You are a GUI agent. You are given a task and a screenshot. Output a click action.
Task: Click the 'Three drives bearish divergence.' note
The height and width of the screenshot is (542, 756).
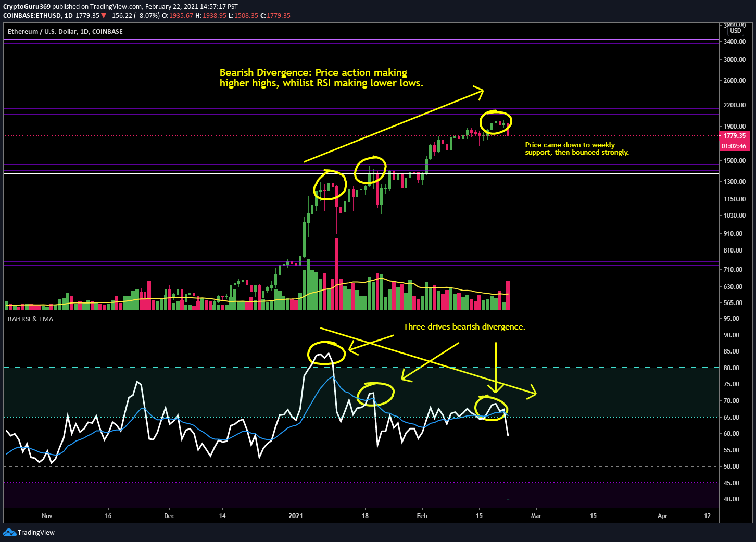[464, 327]
